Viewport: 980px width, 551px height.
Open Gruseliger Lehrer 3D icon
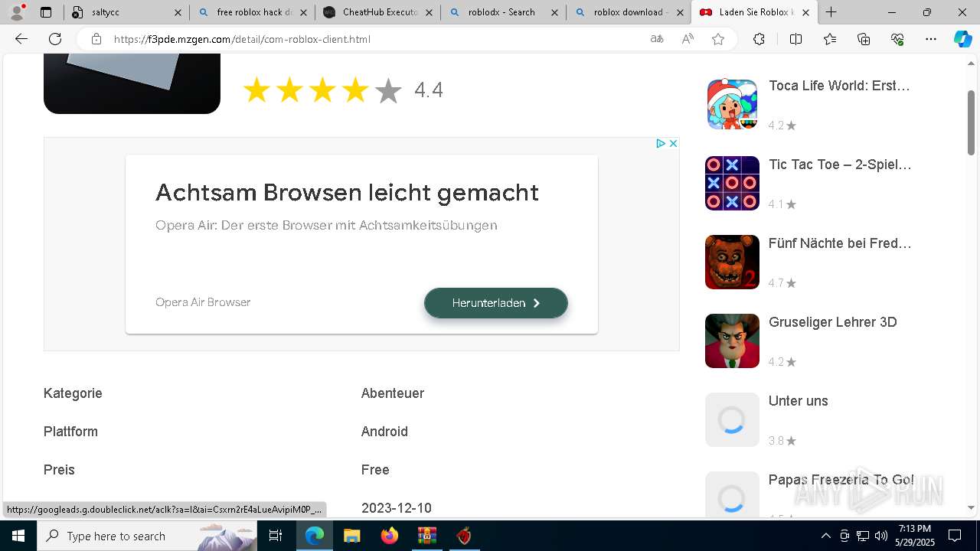[732, 341]
